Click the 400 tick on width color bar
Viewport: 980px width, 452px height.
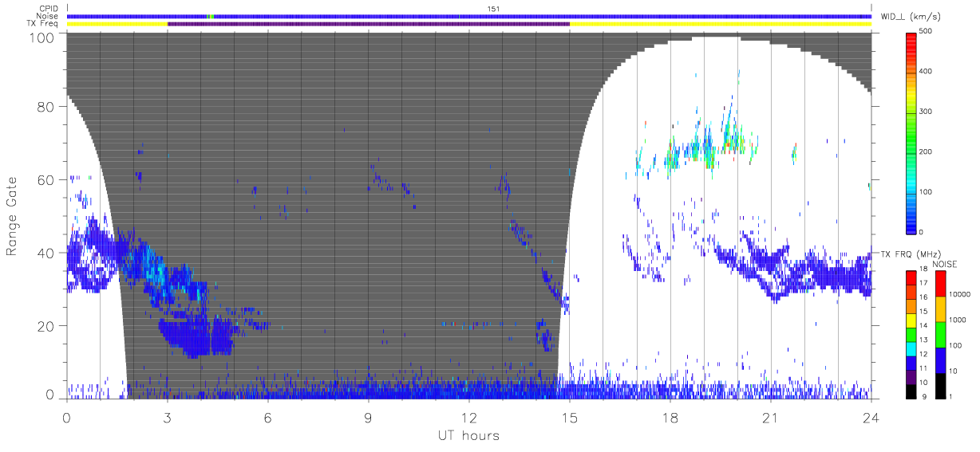coord(926,72)
